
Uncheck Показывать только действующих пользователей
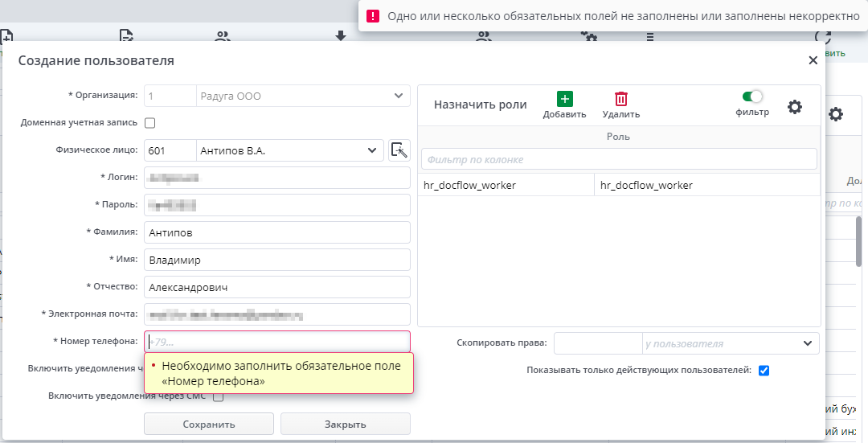pyautogui.click(x=764, y=371)
